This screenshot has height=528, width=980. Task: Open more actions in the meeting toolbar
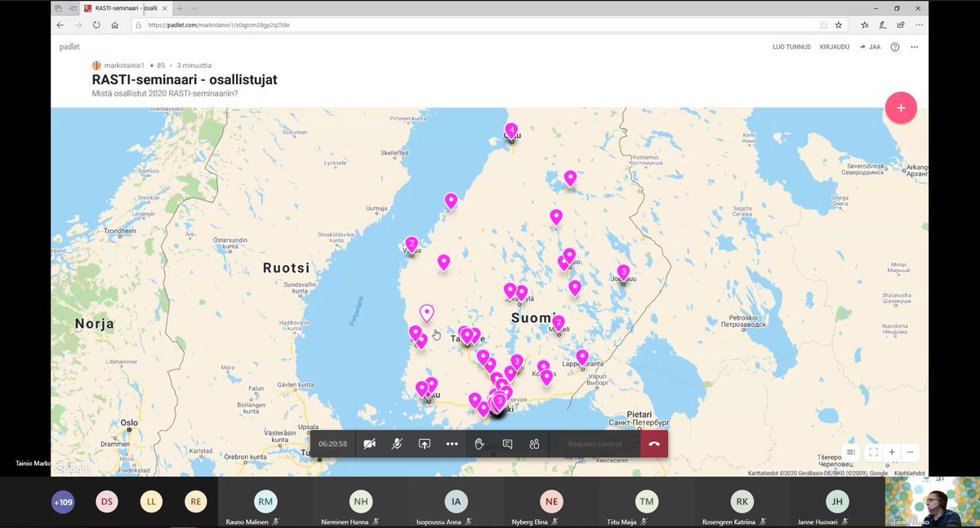[x=452, y=444]
